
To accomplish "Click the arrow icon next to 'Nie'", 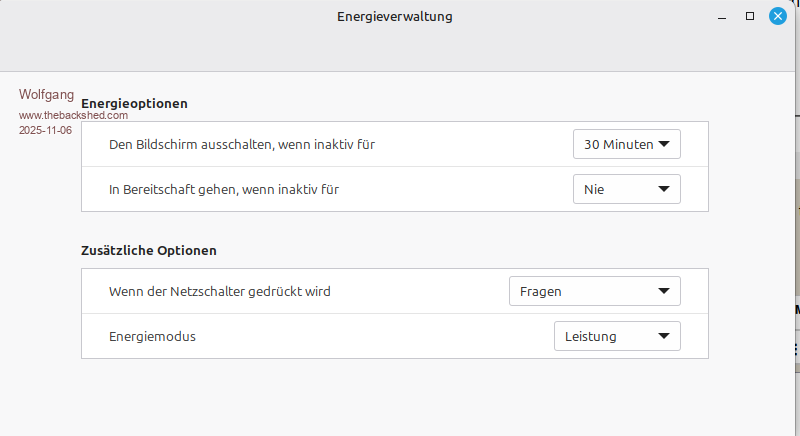I will [663, 189].
